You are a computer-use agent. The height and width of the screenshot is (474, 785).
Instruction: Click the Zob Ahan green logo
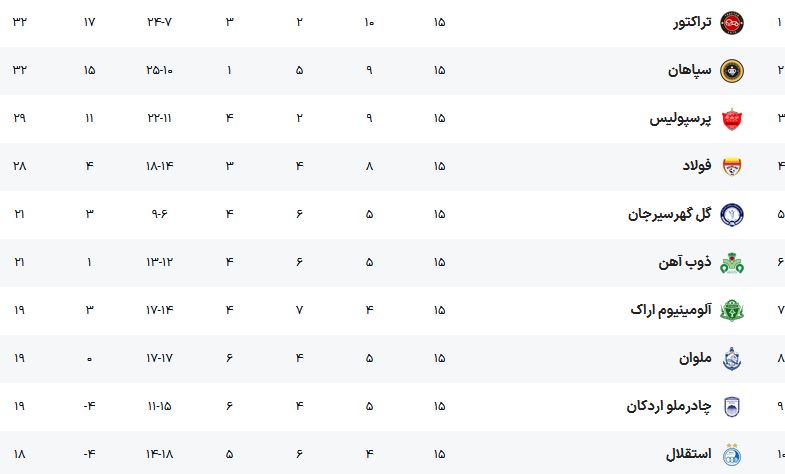click(x=731, y=263)
